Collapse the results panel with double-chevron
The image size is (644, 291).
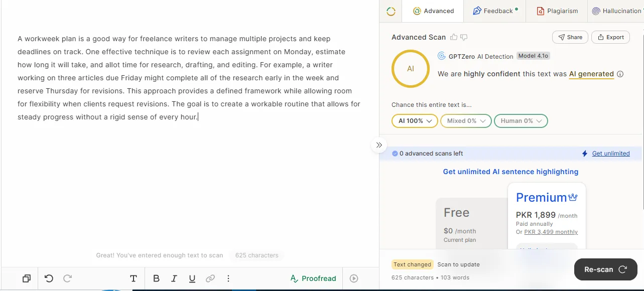coord(379,145)
